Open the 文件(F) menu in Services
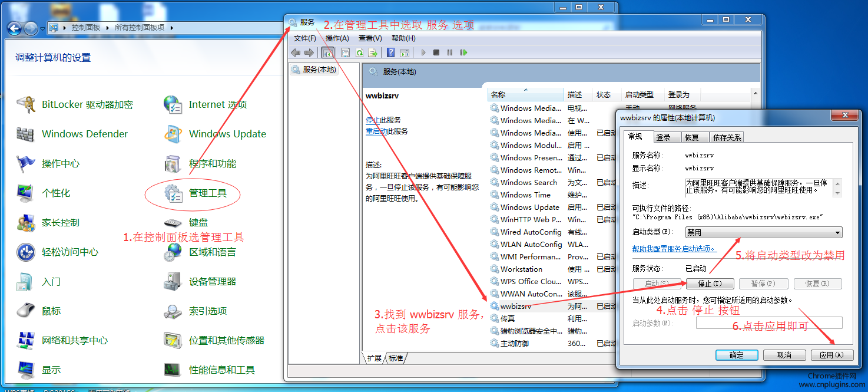The width and height of the screenshot is (868, 392). (x=305, y=38)
